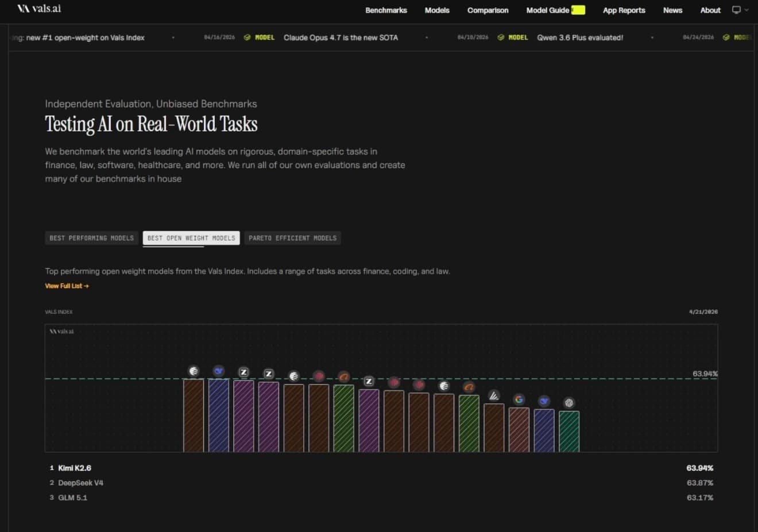The width and height of the screenshot is (758, 532).
Task: Click the striped sphere icon above fifth bar
Action: coord(293,376)
